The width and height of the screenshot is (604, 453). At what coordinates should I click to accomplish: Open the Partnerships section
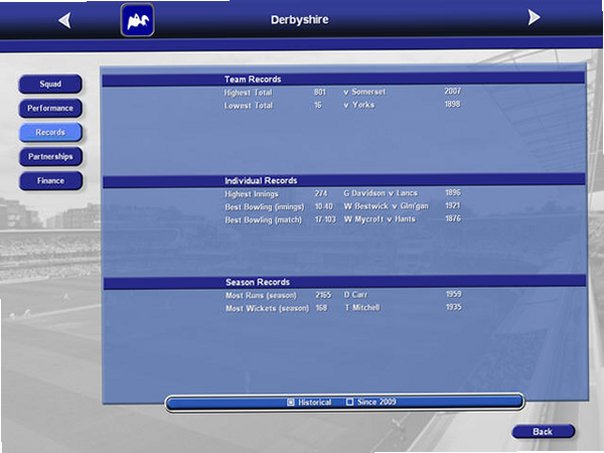tap(50, 156)
